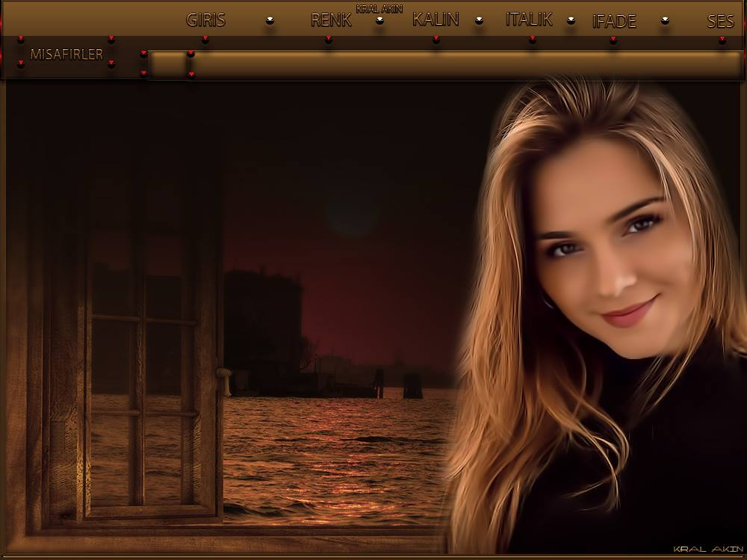Click red gem beneath SES label
This screenshot has width=747, height=560.
click(722, 40)
